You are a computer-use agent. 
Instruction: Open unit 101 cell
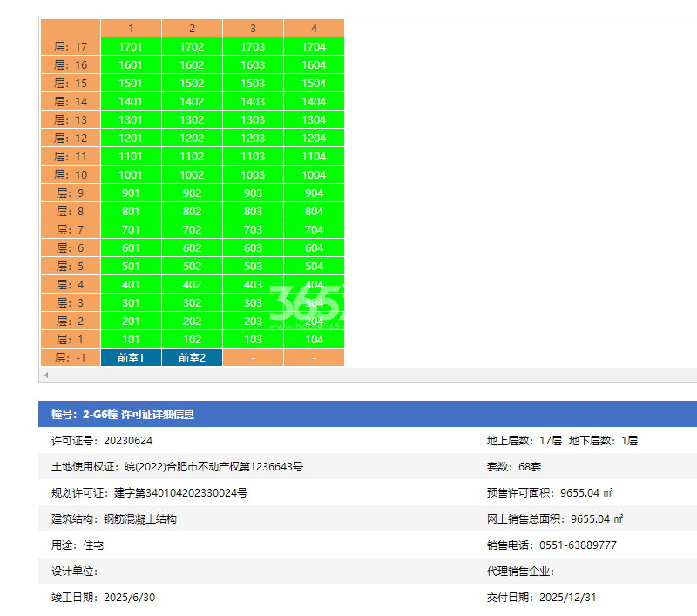(x=131, y=340)
